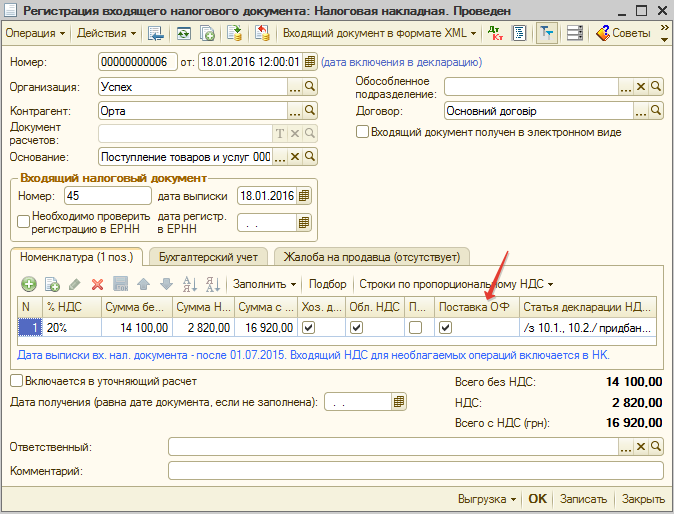The image size is (674, 514).
Task: Switch to Бухгалтерский учет tab
Action: [208, 257]
